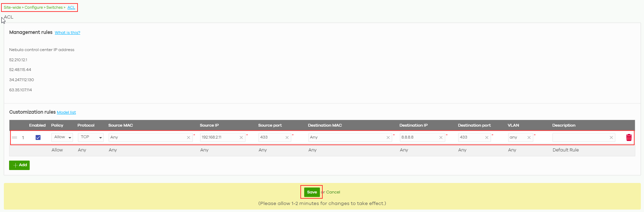Clear the Source IP 192.168.2.11 value
Viewport: 644px width, 212px height.
click(241, 137)
